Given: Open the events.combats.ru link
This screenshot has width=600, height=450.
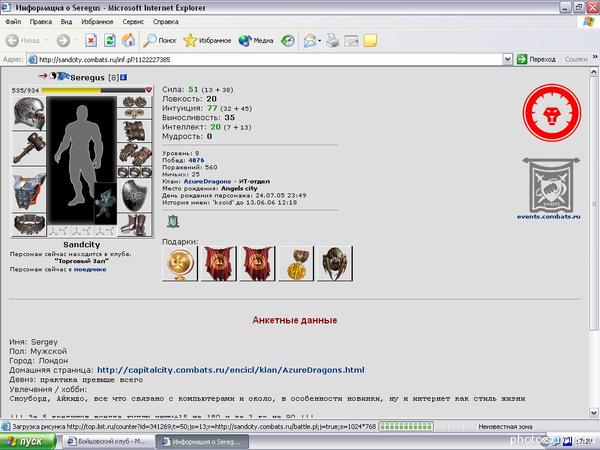Looking at the screenshot, I should (x=548, y=217).
